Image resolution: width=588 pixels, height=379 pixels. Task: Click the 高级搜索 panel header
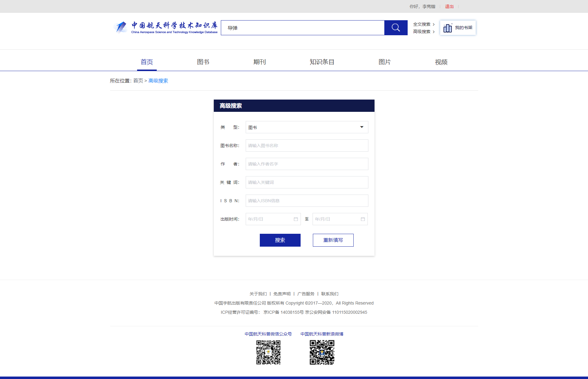click(x=294, y=106)
